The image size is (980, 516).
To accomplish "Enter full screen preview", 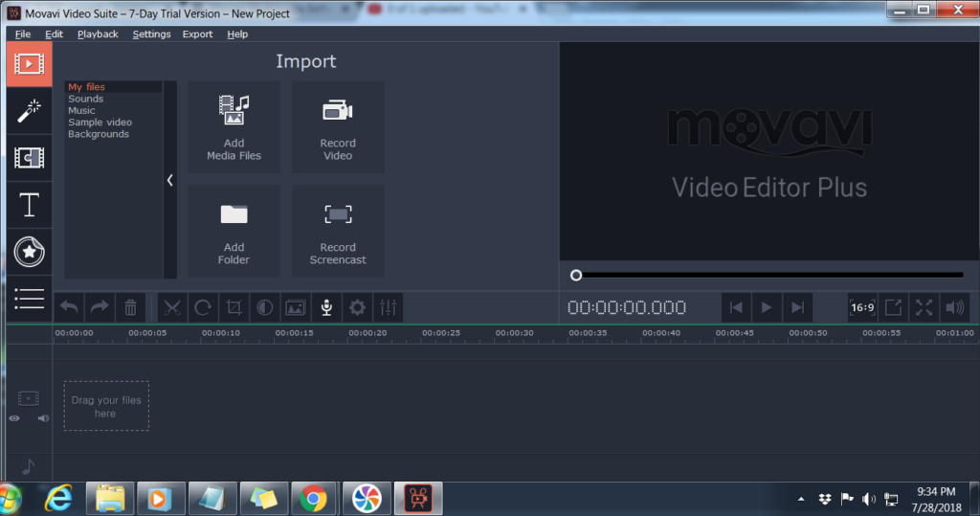I will coord(924,307).
